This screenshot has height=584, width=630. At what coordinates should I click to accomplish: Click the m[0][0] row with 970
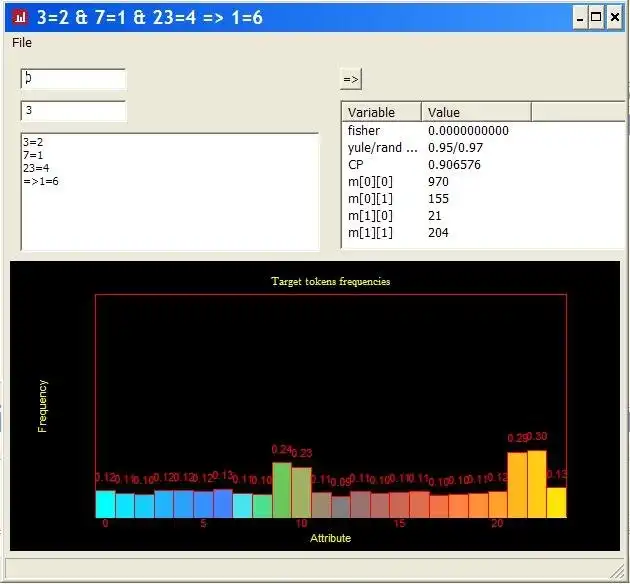point(482,182)
